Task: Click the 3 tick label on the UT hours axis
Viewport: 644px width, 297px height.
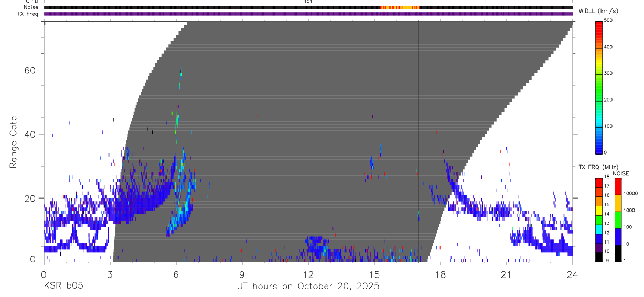Action: click(x=110, y=274)
